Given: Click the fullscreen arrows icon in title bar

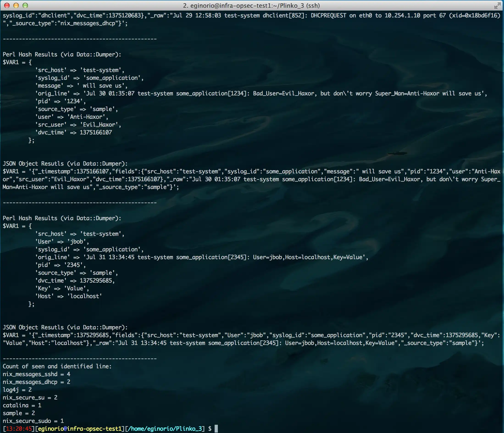Looking at the screenshot, I should tap(497, 6).
